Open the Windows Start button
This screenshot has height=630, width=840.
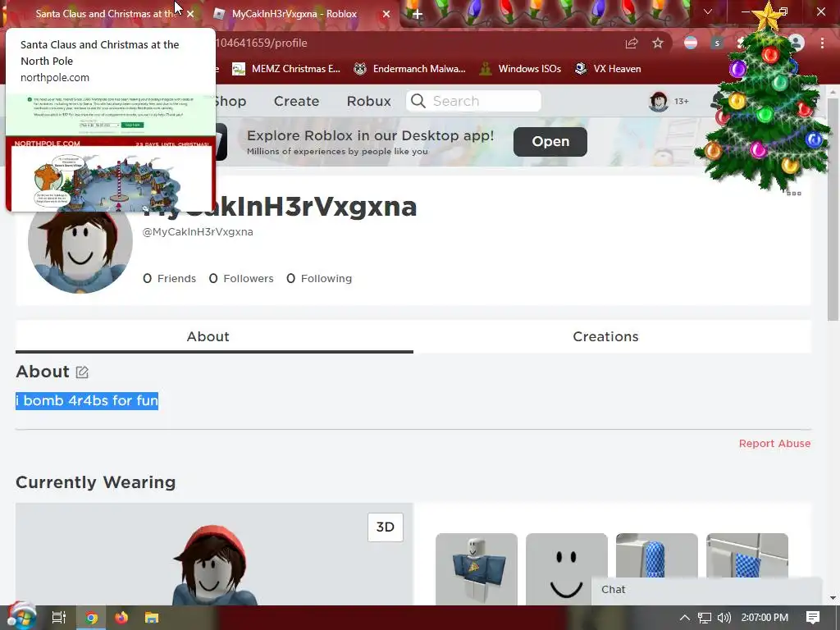point(21,617)
